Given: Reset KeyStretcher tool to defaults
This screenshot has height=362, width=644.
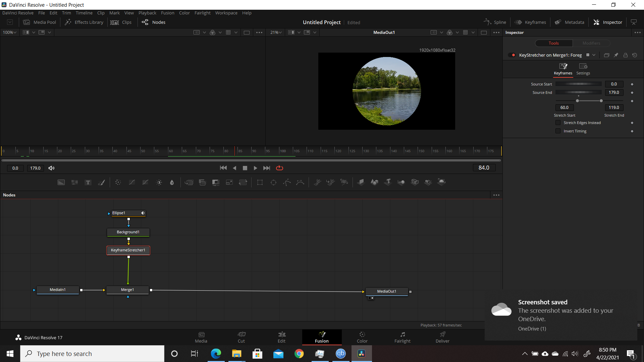Looking at the screenshot, I should [x=635, y=55].
